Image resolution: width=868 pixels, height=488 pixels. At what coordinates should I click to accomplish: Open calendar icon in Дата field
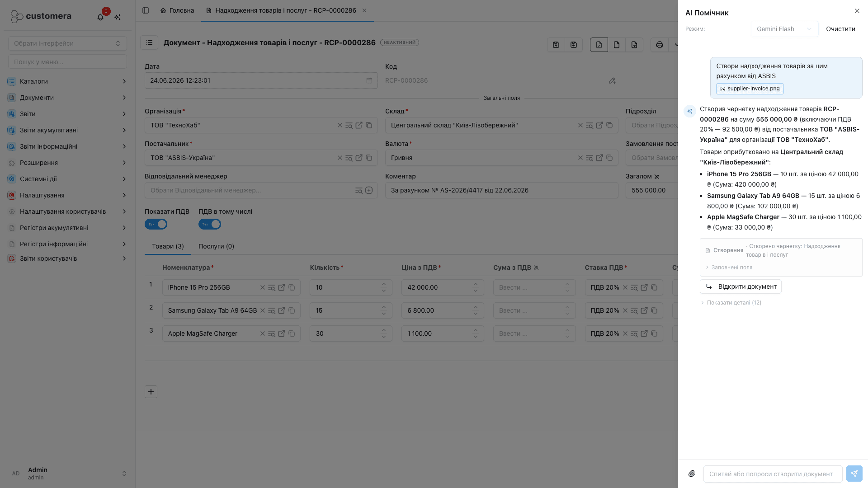click(369, 80)
